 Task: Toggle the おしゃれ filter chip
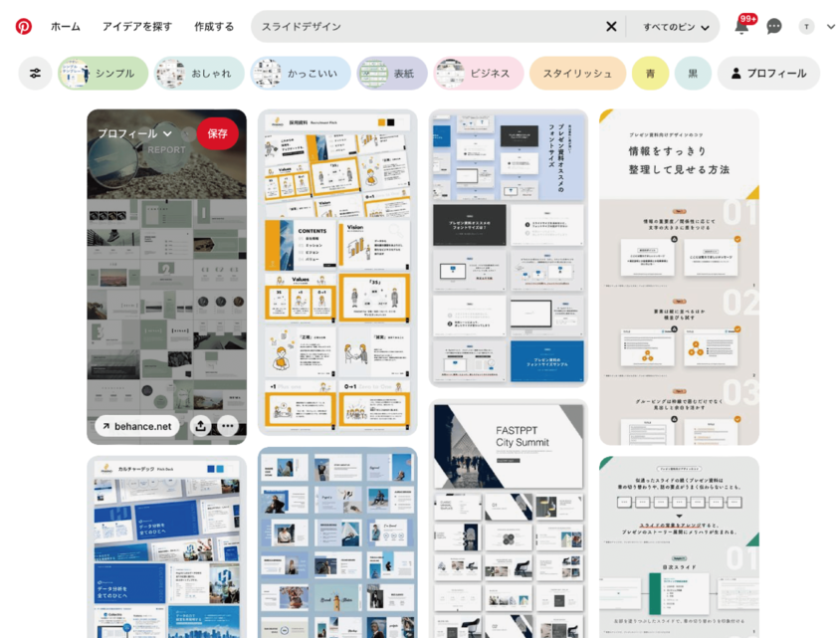click(x=199, y=74)
